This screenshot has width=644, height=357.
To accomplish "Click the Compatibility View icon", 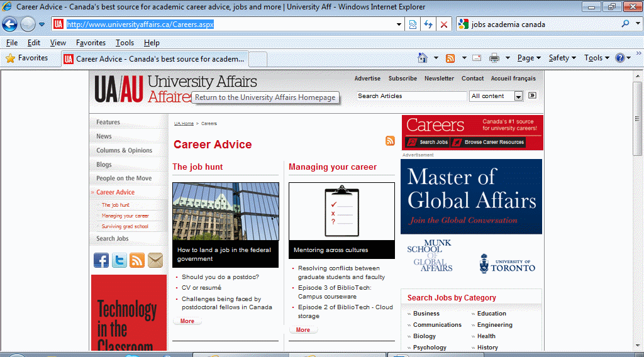I will click(413, 25).
